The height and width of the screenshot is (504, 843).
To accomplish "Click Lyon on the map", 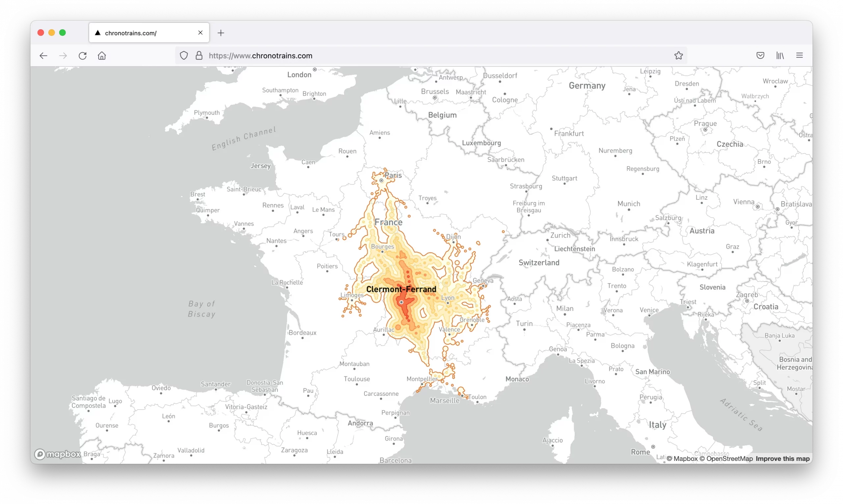I will pyautogui.click(x=448, y=297).
